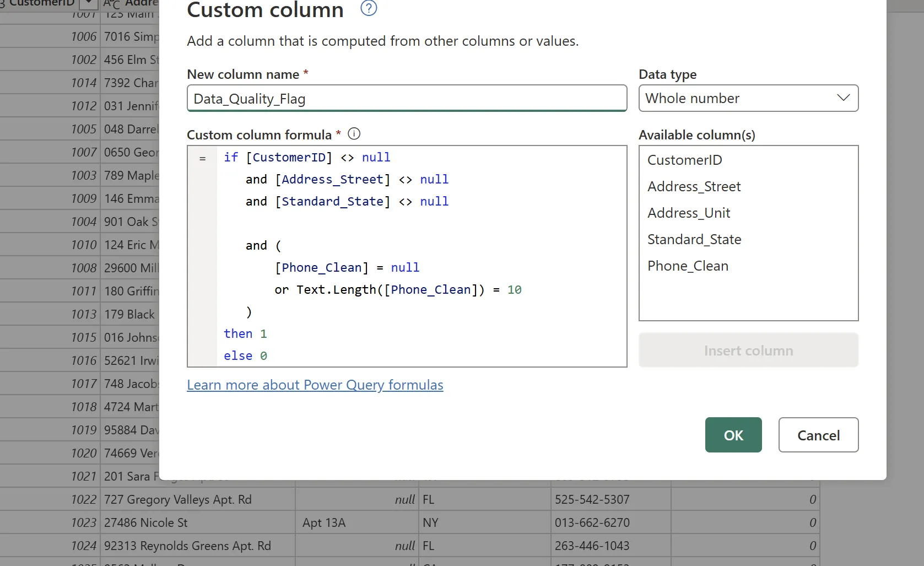Select phone cell 263-446-1043

(610, 546)
